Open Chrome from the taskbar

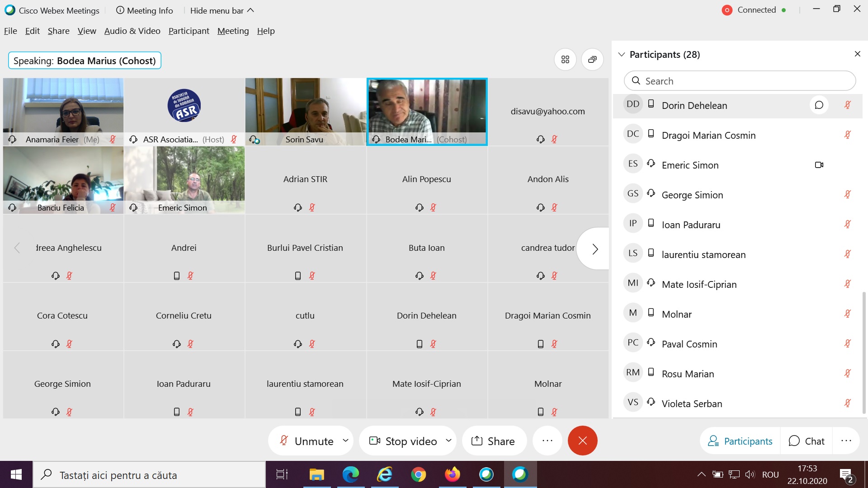point(418,475)
